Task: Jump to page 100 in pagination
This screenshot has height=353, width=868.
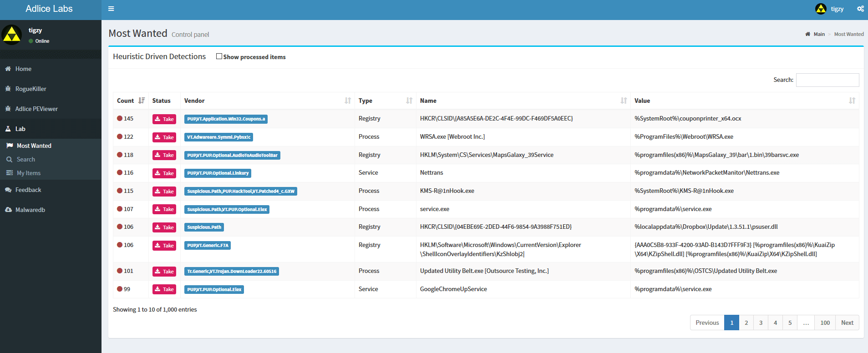Action: (825, 323)
